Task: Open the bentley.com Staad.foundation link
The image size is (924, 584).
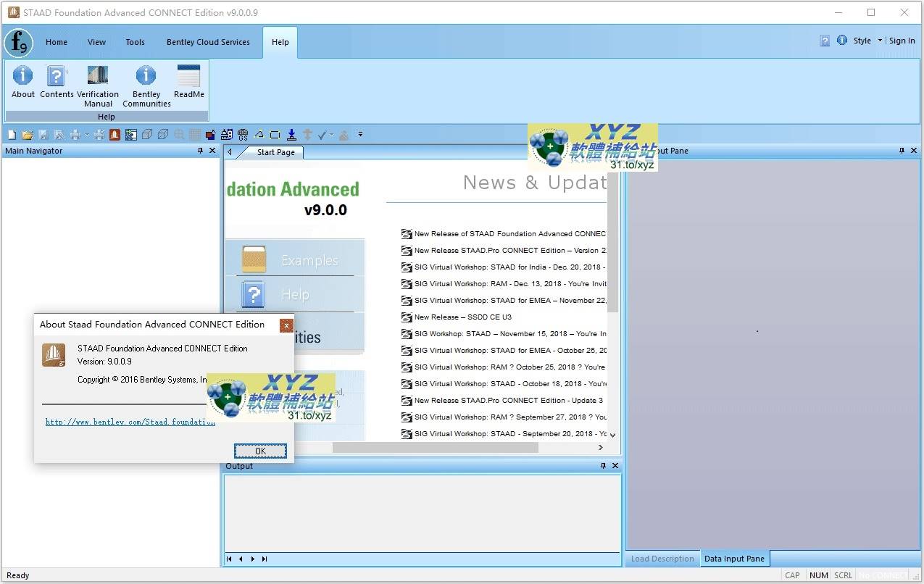Action: [x=130, y=422]
